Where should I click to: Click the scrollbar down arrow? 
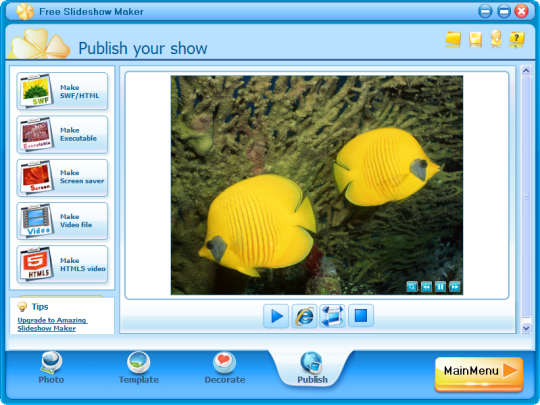coord(526,328)
